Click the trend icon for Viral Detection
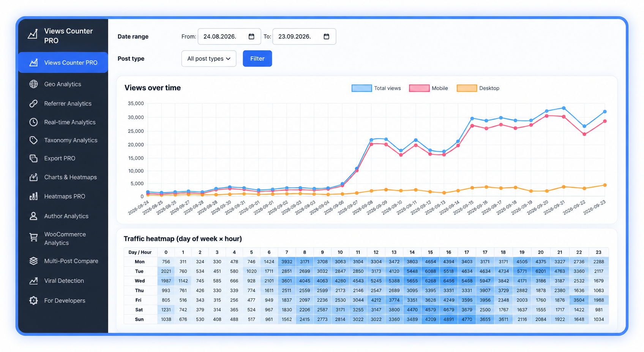The height and width of the screenshot is (352, 644). click(33, 281)
